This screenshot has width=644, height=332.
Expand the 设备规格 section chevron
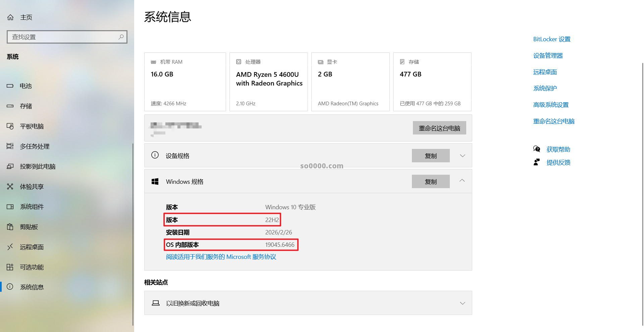coord(463,156)
